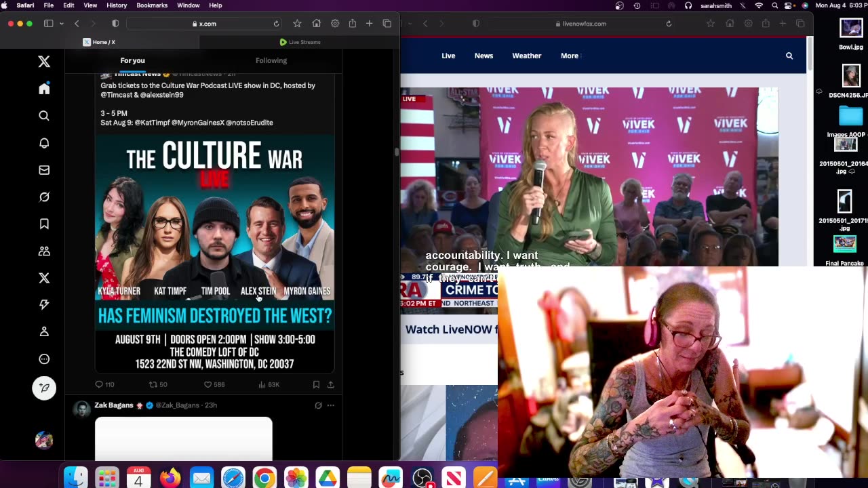Click the x.com address bar
This screenshot has width=868, height=488.
click(x=204, y=24)
